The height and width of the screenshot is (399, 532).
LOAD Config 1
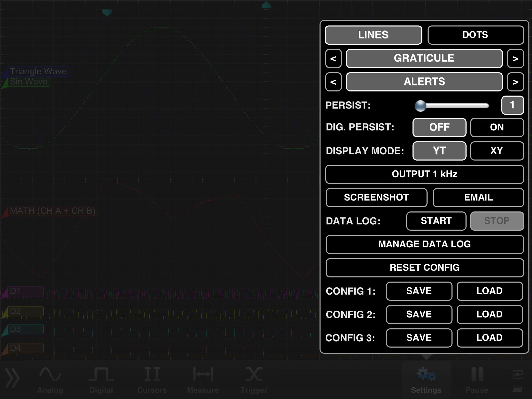point(490,291)
